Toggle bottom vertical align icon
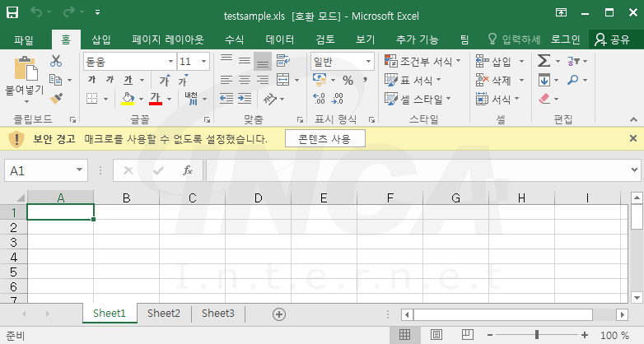644x344 pixels. pyautogui.click(x=263, y=61)
